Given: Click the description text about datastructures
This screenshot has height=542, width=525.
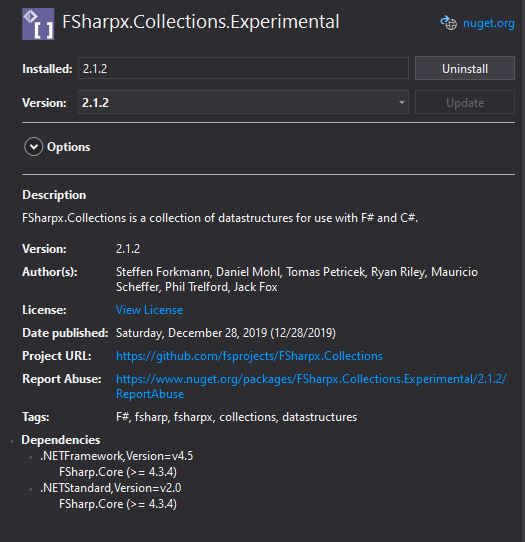Looking at the screenshot, I should click(x=220, y=218).
